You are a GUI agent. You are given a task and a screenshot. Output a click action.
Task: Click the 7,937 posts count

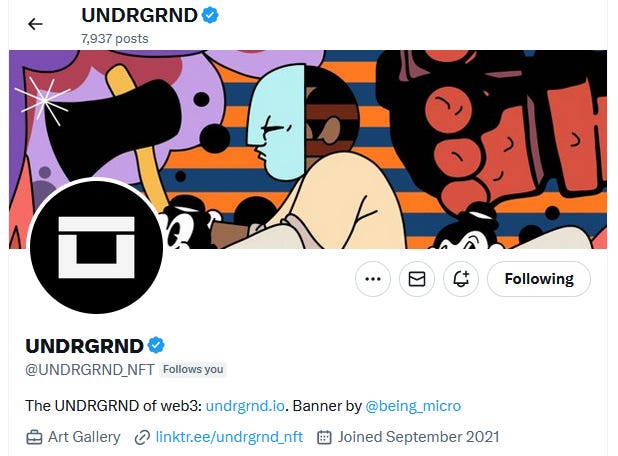click(115, 39)
